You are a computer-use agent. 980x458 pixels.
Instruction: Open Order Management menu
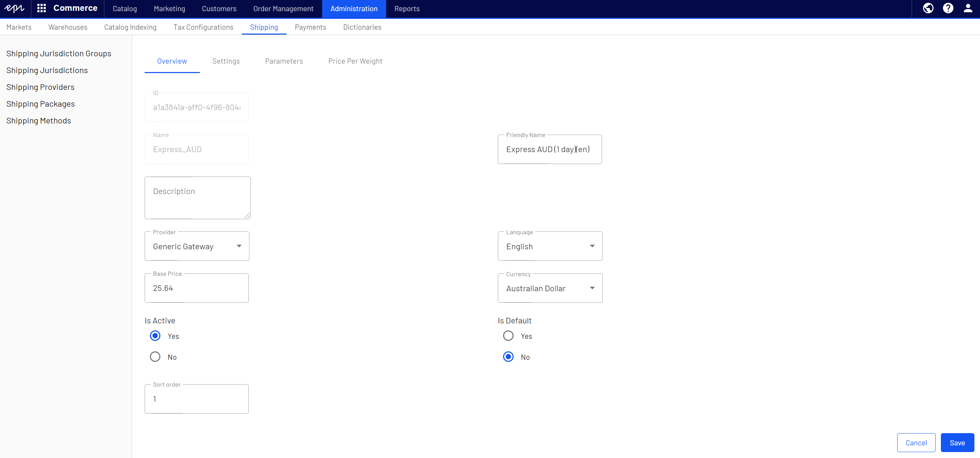(x=283, y=9)
